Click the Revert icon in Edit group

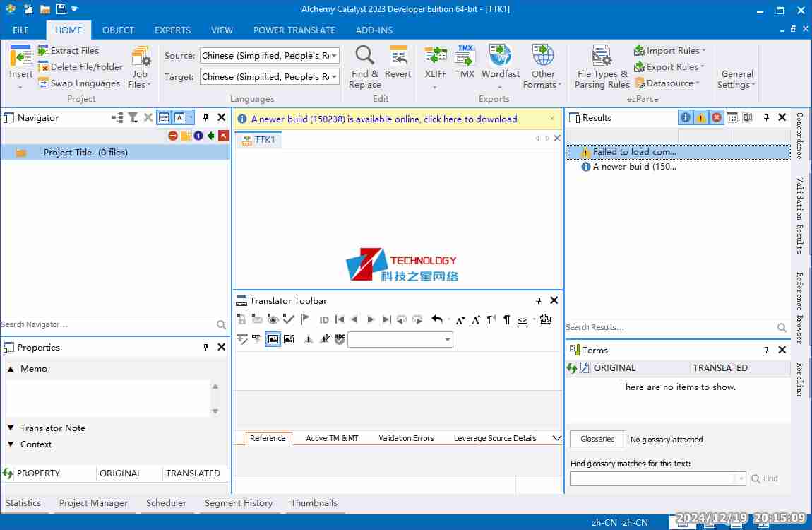point(398,56)
